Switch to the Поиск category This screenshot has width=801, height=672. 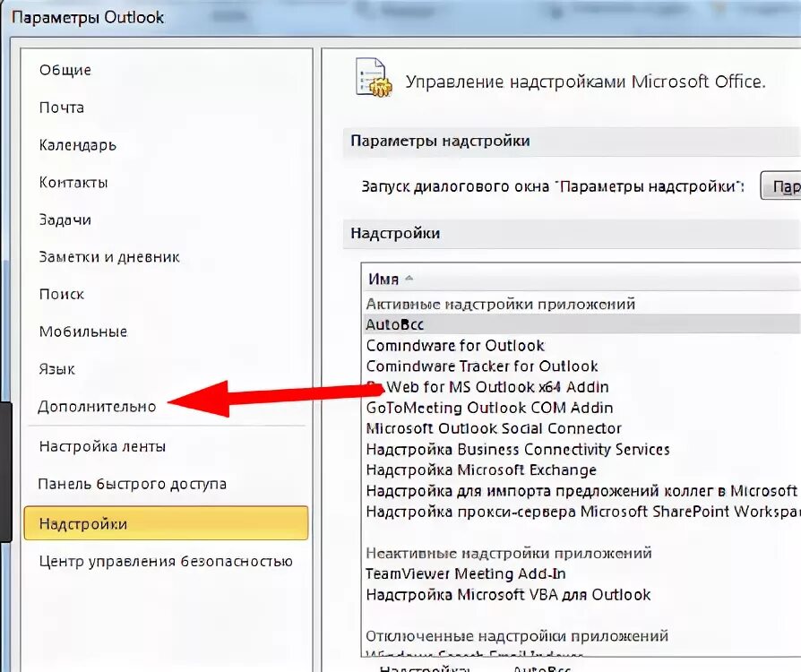click(x=61, y=295)
